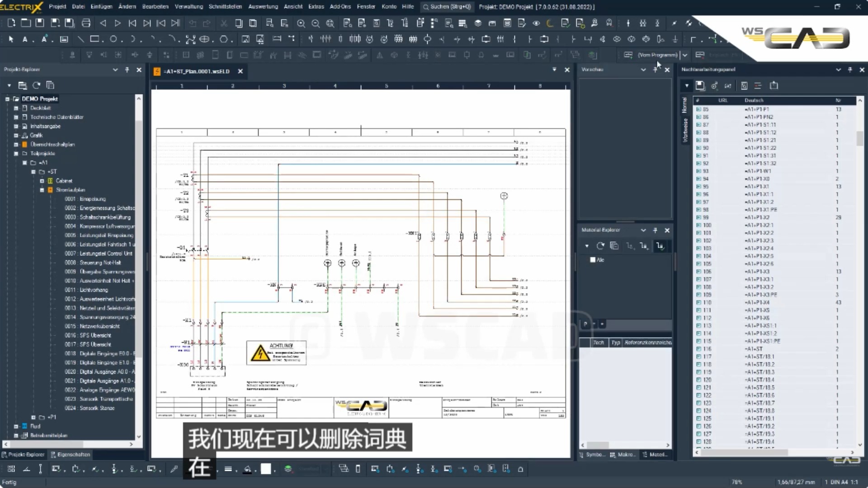
Task: Toggle the 'Alle' checkbox in Material Explorer
Action: point(593,260)
